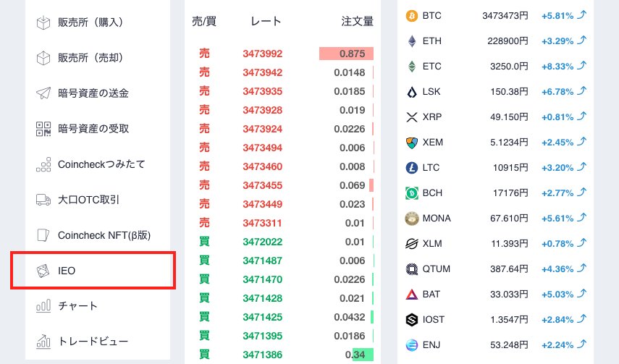
Task: Click sell rate 3473992
Action: click(x=263, y=54)
